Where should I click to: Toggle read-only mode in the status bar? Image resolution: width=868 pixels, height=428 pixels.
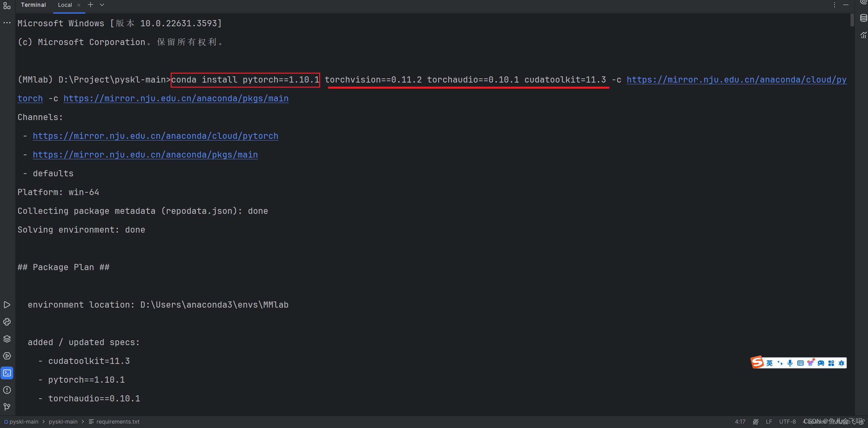[x=756, y=422]
